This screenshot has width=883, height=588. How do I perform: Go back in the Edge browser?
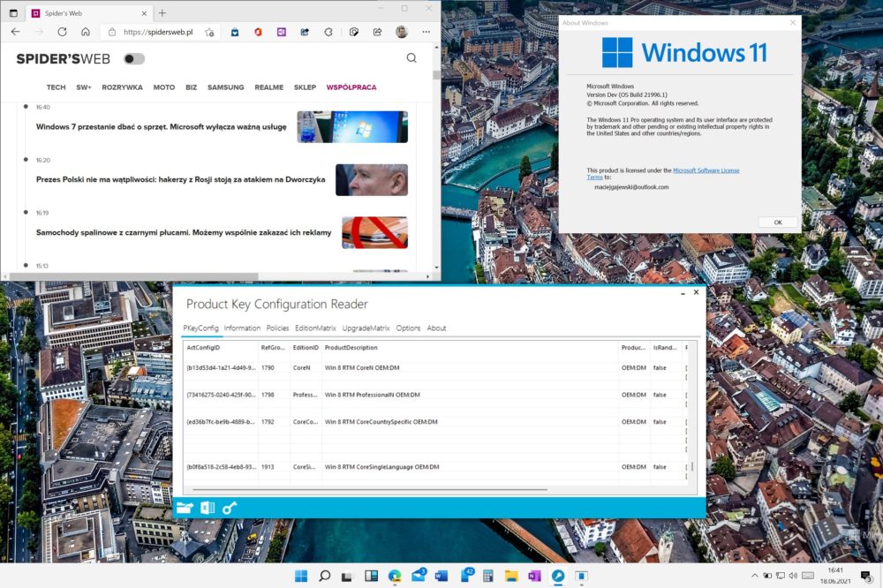15,32
